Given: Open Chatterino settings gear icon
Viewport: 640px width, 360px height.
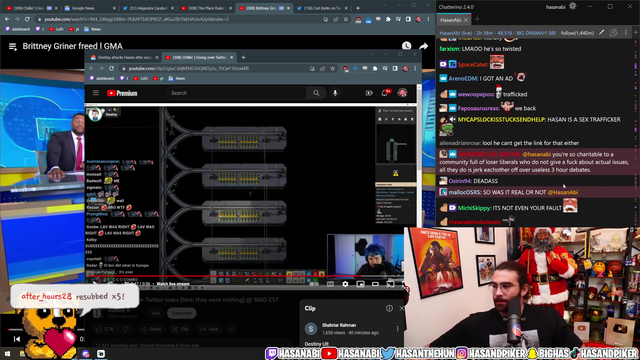Looking at the screenshot, I should (573, 6).
